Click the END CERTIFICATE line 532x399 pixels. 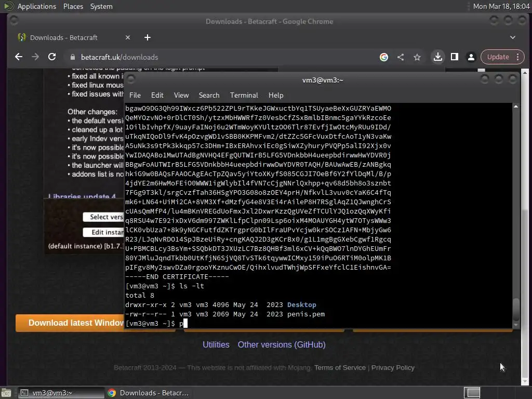point(177,276)
